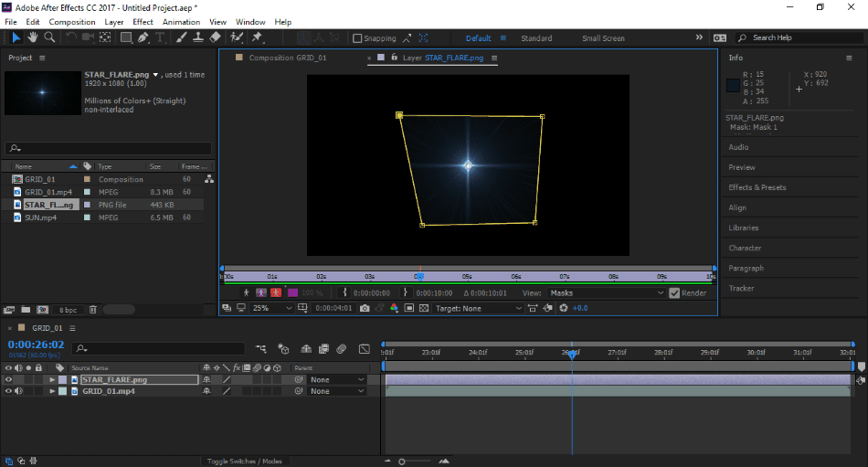This screenshot has width=868, height=467.
Task: Open the View Masks dropdown
Action: pyautogui.click(x=606, y=293)
